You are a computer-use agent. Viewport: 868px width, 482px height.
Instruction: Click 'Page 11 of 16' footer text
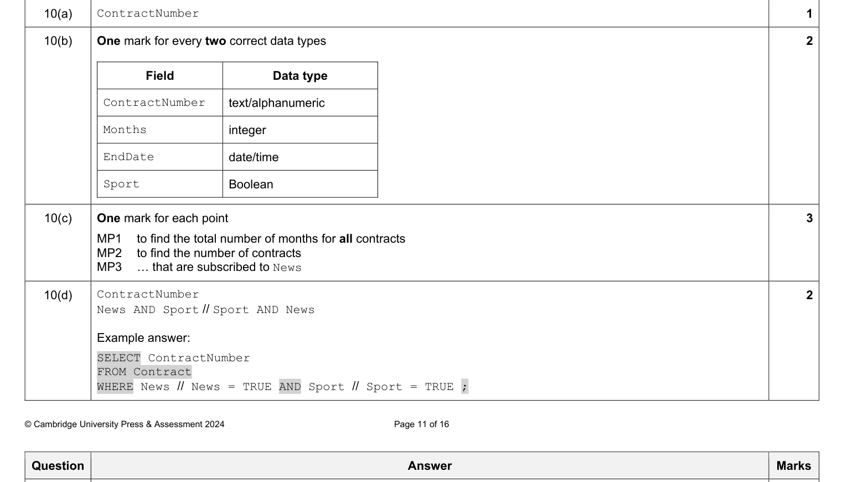coord(421,424)
